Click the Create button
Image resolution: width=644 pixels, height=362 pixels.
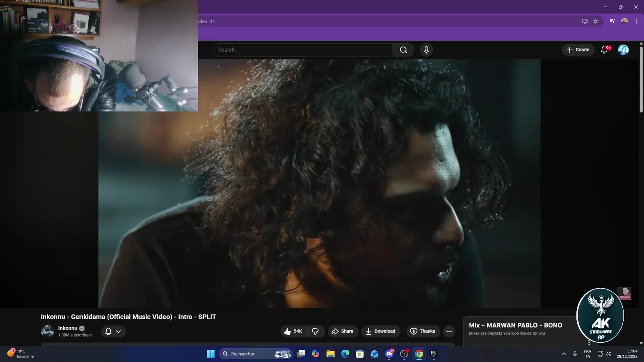pos(578,50)
